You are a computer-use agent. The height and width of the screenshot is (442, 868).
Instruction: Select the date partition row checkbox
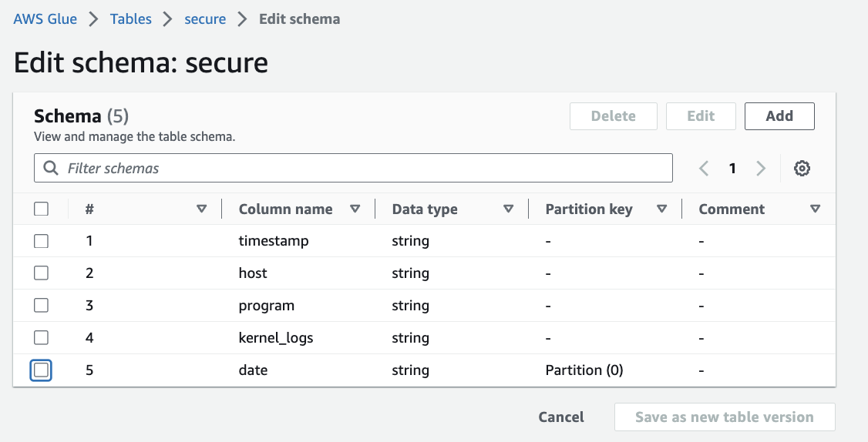[x=42, y=370]
